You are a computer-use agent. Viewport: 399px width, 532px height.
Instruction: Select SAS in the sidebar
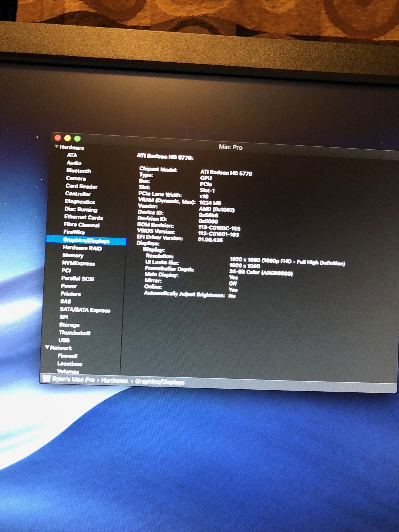[x=65, y=302]
